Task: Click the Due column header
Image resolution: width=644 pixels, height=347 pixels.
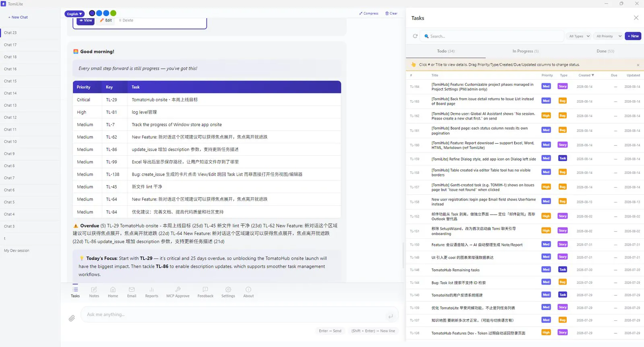Action: (x=614, y=75)
